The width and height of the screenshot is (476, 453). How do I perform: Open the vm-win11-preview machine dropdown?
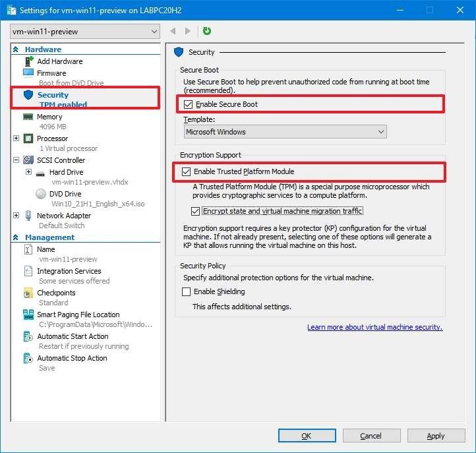[x=85, y=32]
